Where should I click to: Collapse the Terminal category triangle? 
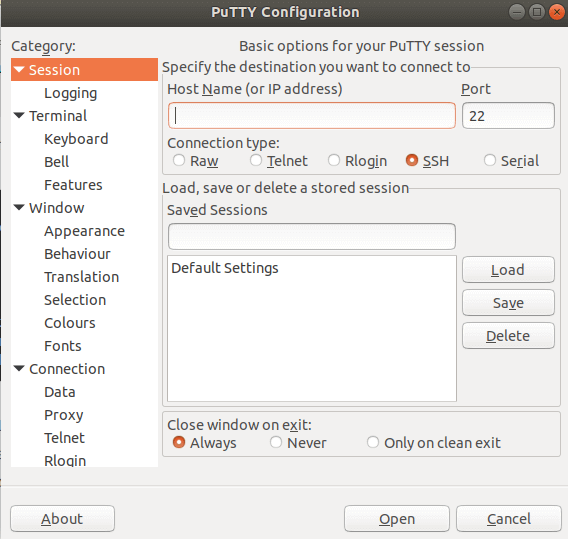[19, 116]
